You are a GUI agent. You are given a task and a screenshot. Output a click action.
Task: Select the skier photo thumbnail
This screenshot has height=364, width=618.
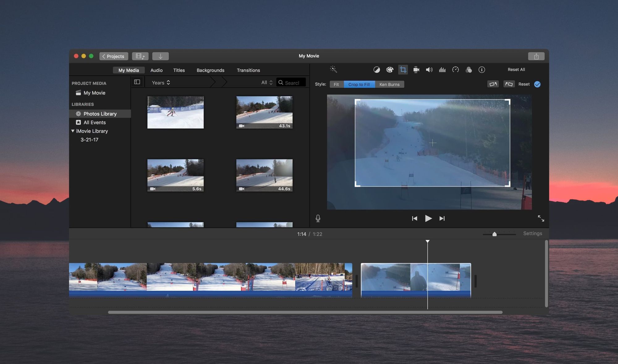pyautogui.click(x=176, y=112)
